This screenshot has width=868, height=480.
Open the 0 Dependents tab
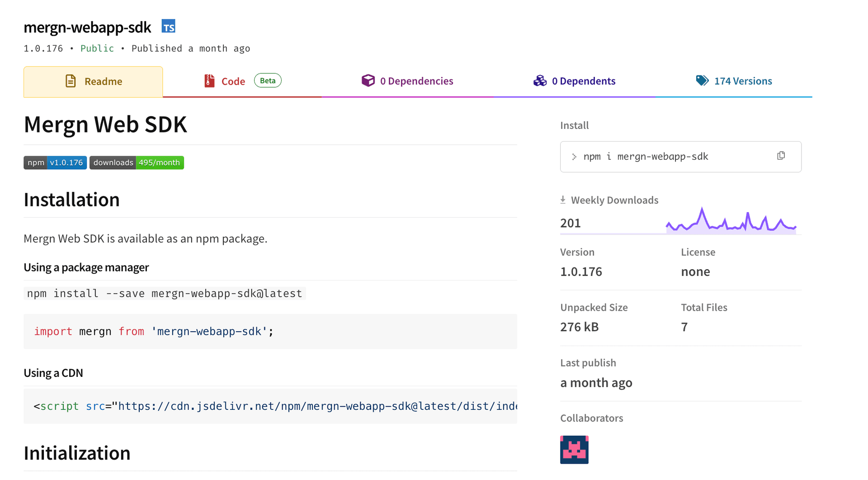pos(583,81)
